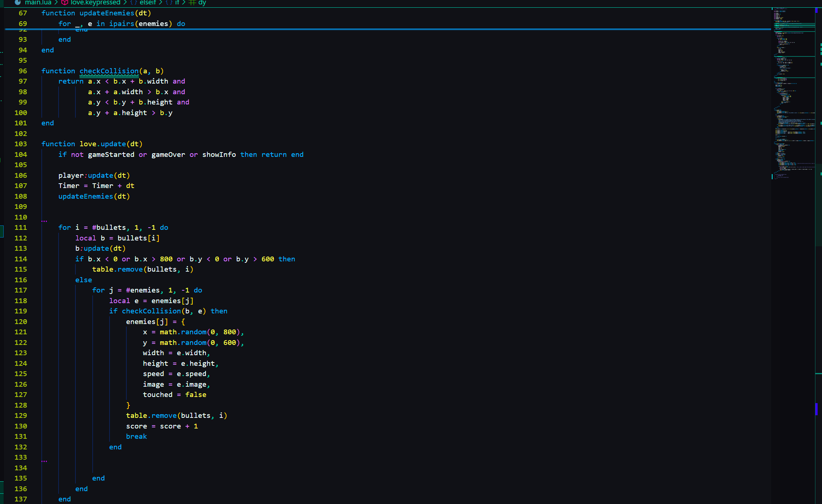Click 'a.x + a.width > b.x' on line 98
Image resolution: width=822 pixels, height=504 pixels.
(x=128, y=92)
